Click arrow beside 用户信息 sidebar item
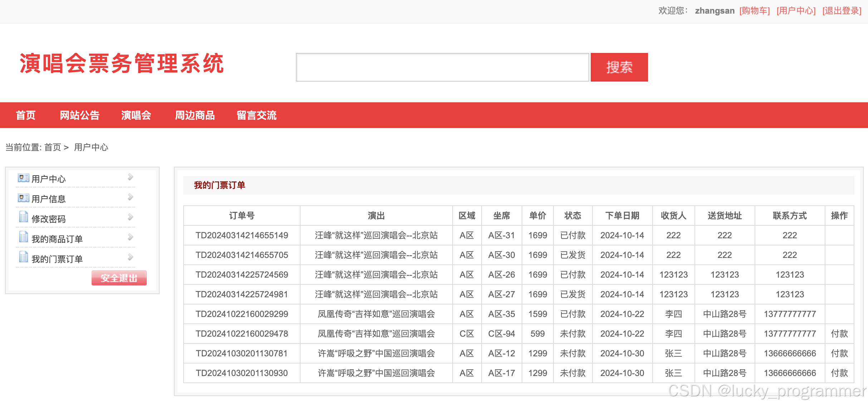The width and height of the screenshot is (868, 405). tap(130, 197)
